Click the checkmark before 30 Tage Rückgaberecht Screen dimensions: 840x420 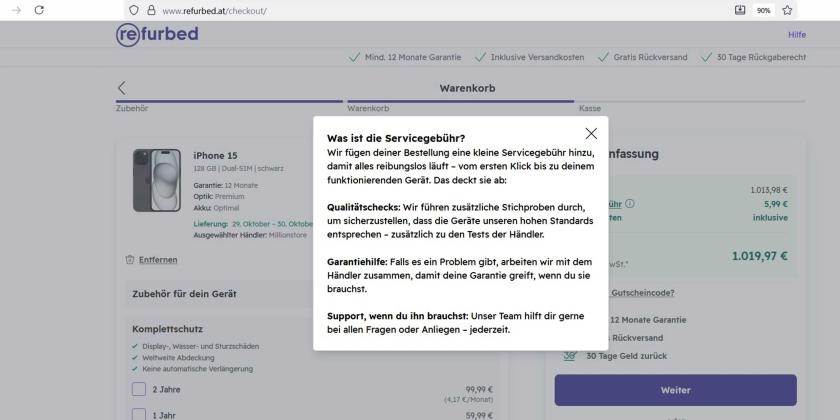tap(707, 57)
